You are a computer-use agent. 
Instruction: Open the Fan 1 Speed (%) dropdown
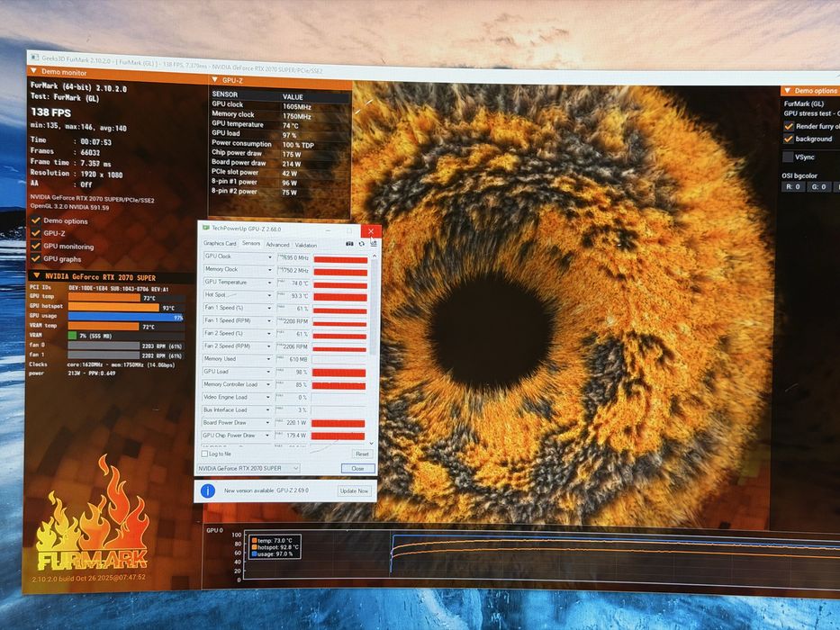click(x=270, y=308)
